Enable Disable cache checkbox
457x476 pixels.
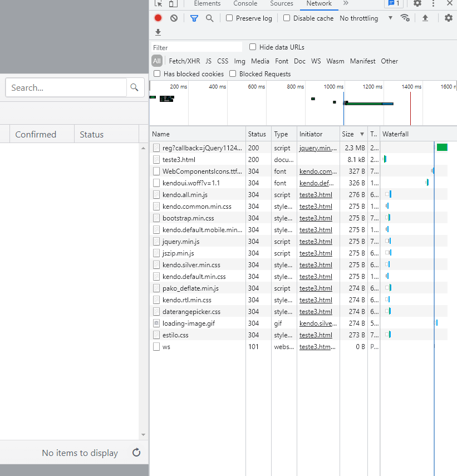coord(287,18)
